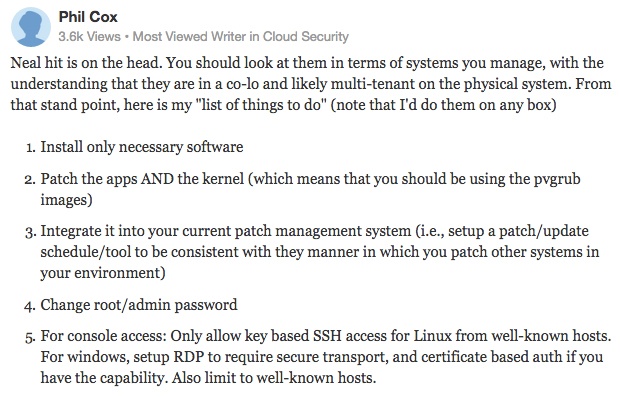
Task: Open Most Viewed Writer in Cloud Security
Action: pyautogui.click(x=240, y=36)
